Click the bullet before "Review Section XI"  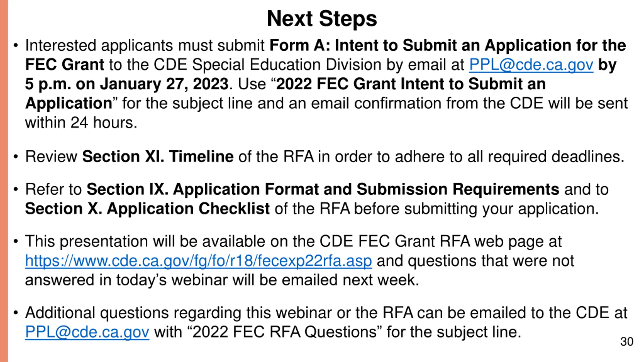point(16,157)
